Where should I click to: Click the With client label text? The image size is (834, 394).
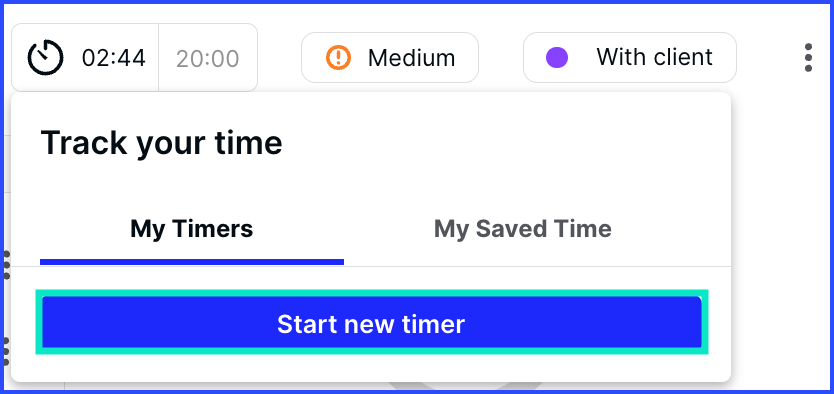[654, 57]
